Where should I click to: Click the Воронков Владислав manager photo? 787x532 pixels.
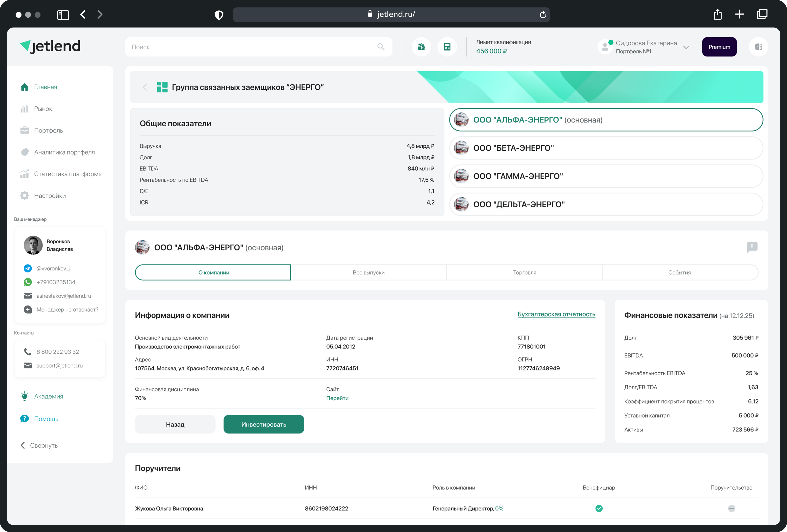click(x=33, y=245)
